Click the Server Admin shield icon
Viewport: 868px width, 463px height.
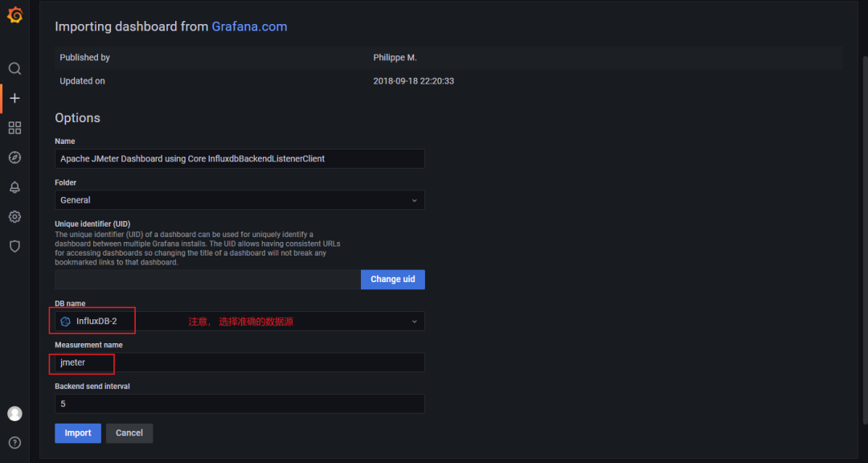(14, 246)
